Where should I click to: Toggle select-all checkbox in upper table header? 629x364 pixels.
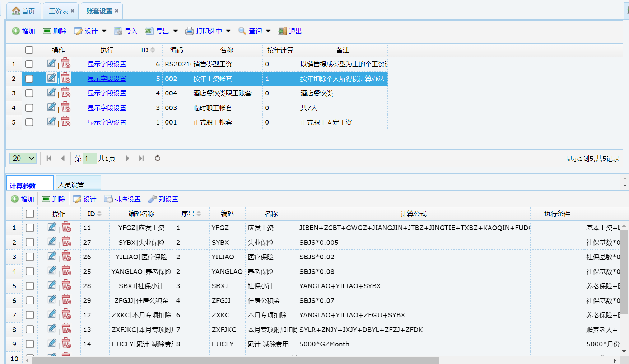(29, 50)
